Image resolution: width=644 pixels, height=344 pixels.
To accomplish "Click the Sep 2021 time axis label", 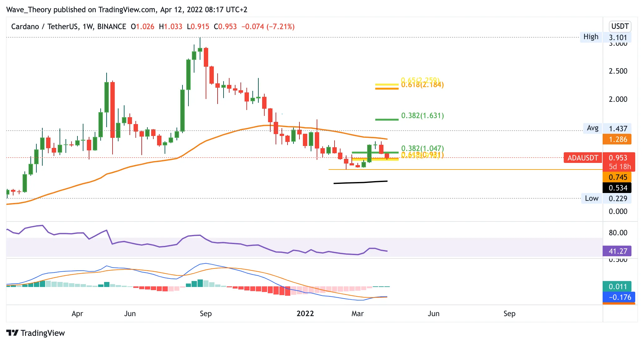I will 206,314.
